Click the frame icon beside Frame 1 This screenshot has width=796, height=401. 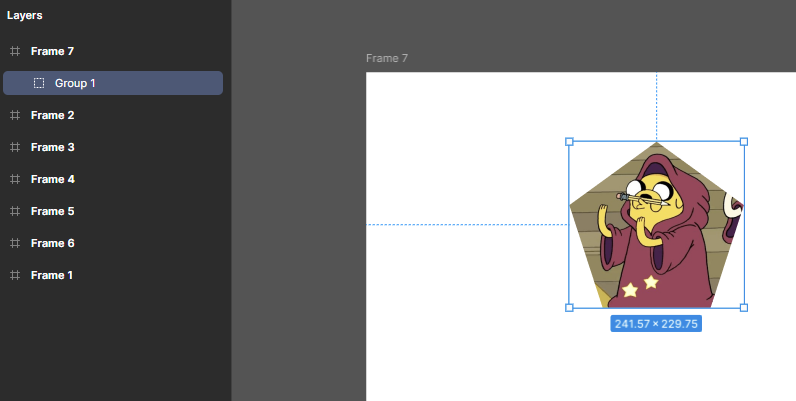coord(15,275)
